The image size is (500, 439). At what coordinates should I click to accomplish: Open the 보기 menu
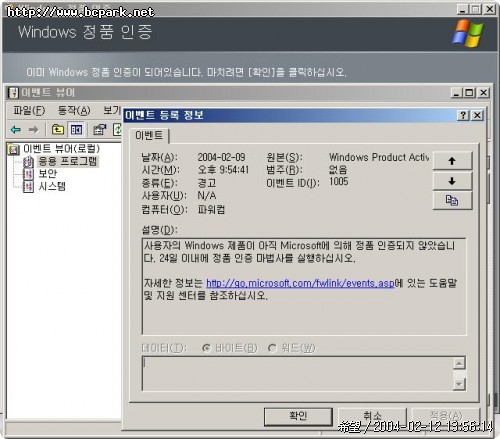(112, 110)
